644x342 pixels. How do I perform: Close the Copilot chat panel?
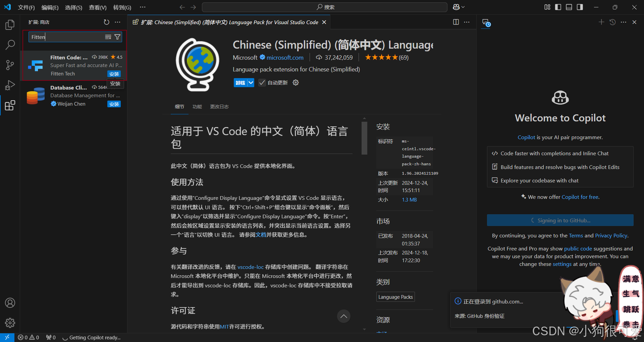634,22
